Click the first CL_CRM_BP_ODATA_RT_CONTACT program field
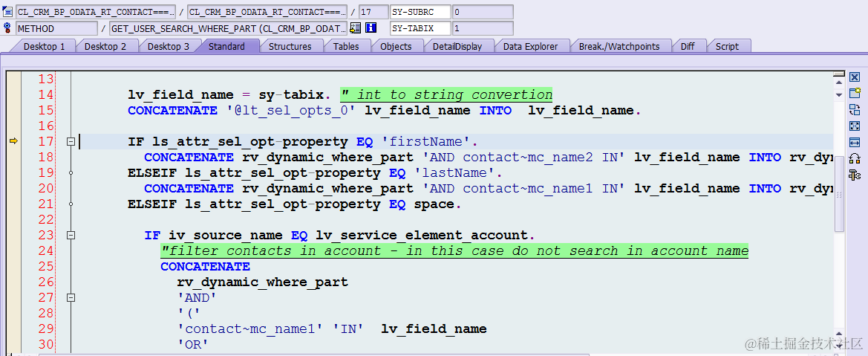The height and width of the screenshot is (356, 868). (x=96, y=12)
